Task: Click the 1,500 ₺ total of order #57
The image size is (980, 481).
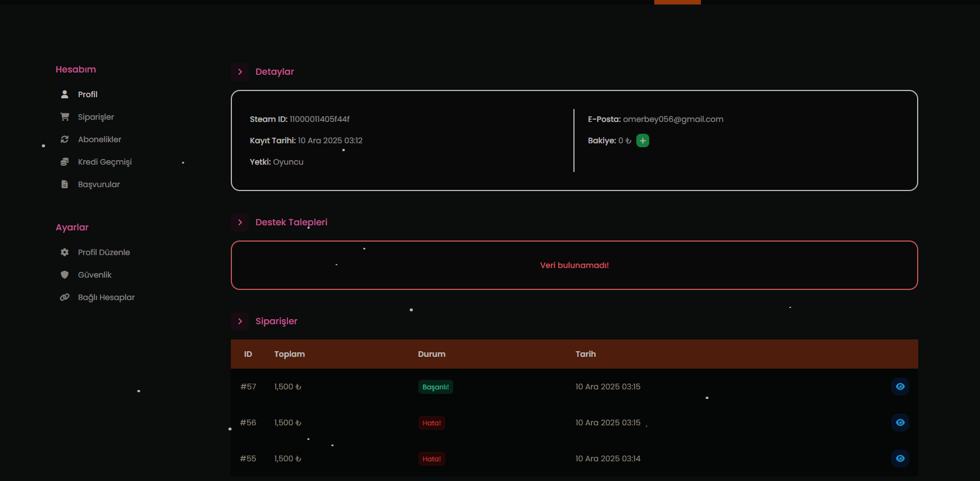Action: coord(288,387)
